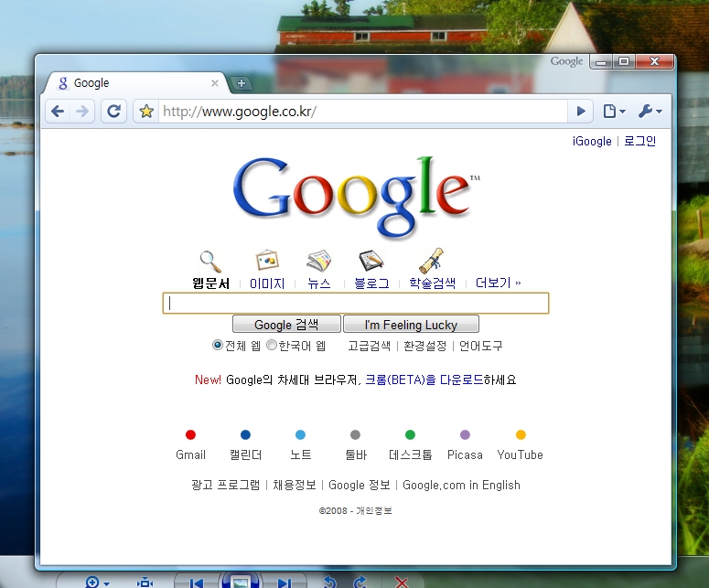The width and height of the screenshot is (709, 588).
Task: Open the 고급검색 advanced search link
Action: coord(369,347)
